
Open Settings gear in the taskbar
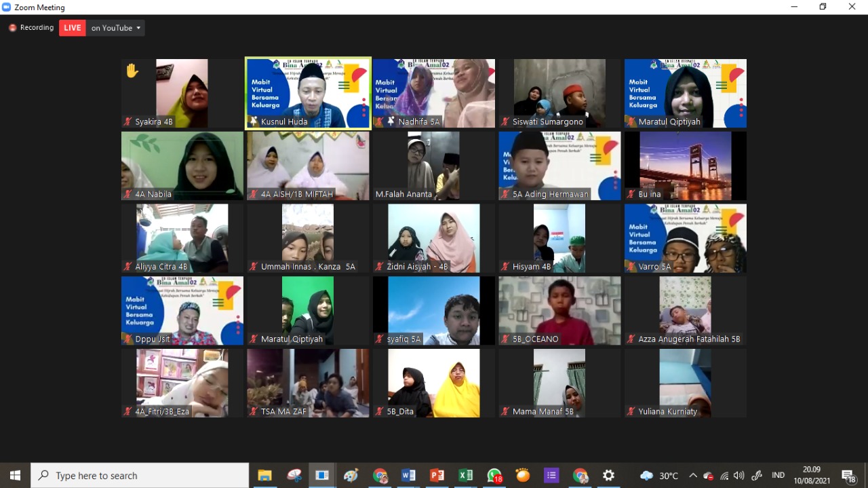(x=609, y=476)
